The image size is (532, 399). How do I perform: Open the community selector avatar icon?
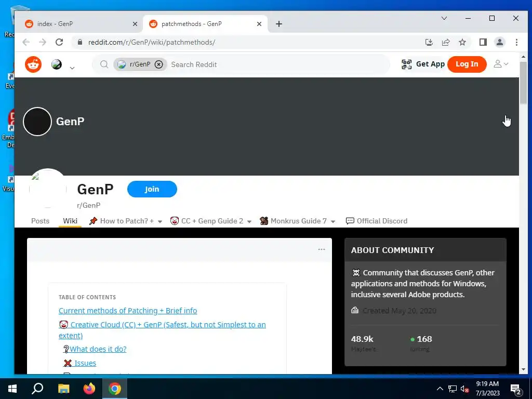pyautogui.click(x=57, y=64)
